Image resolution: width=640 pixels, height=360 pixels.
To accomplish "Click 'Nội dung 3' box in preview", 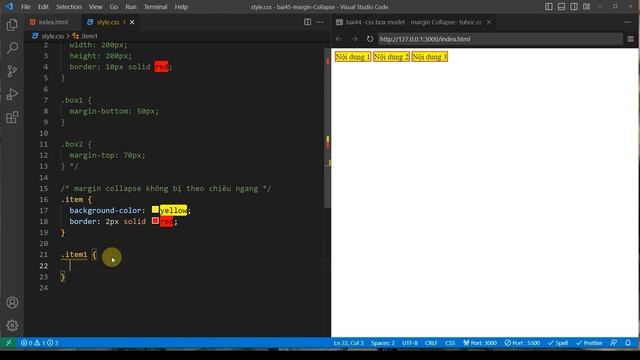I will tap(429, 57).
